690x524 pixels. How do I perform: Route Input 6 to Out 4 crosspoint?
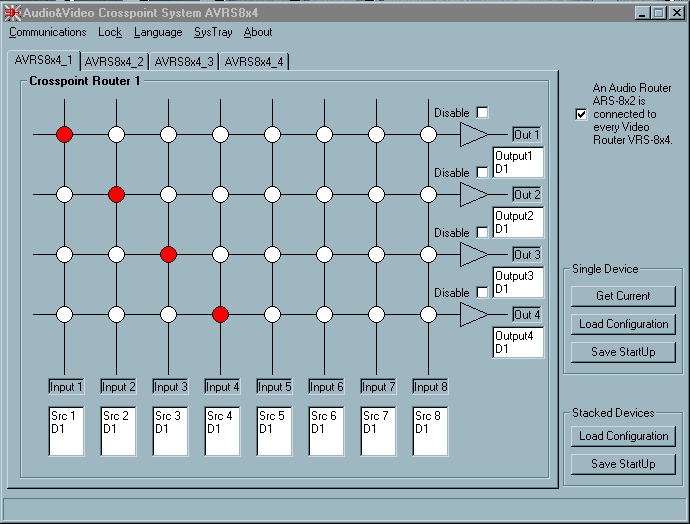pos(324,315)
